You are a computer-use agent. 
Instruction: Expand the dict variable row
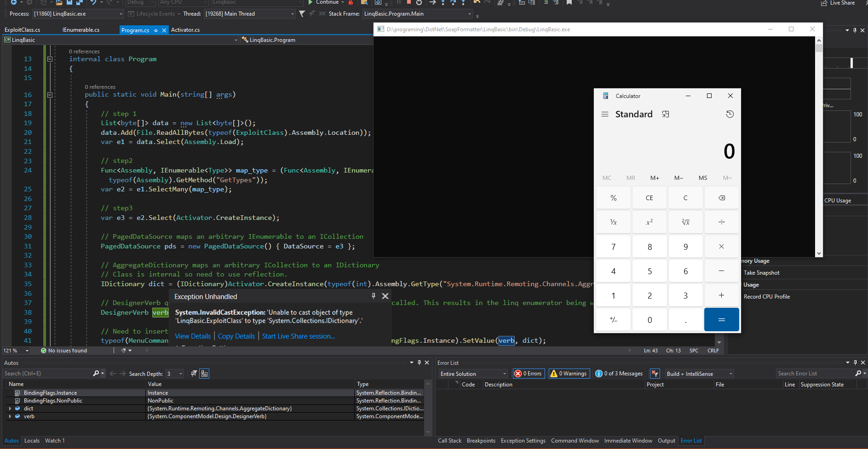10,409
